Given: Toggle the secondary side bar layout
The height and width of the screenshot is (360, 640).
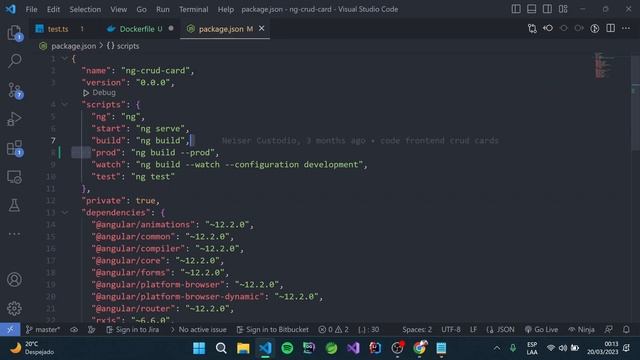Looking at the screenshot, I should click(x=547, y=9).
